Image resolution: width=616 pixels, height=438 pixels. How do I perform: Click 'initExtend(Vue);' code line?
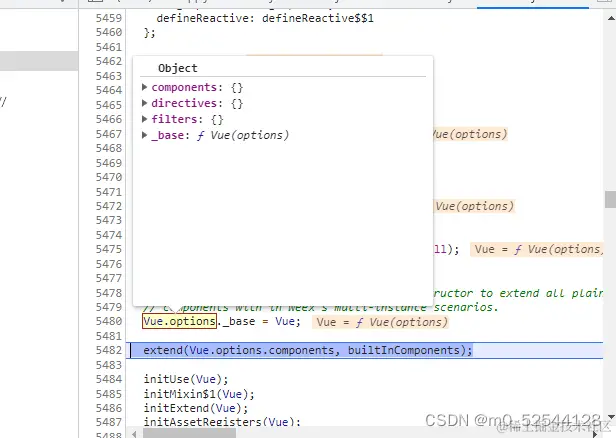(x=196, y=409)
